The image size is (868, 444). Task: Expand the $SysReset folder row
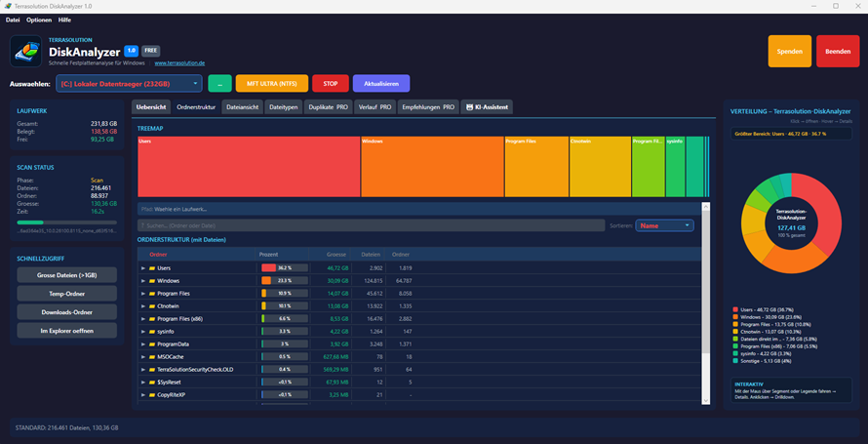143,383
